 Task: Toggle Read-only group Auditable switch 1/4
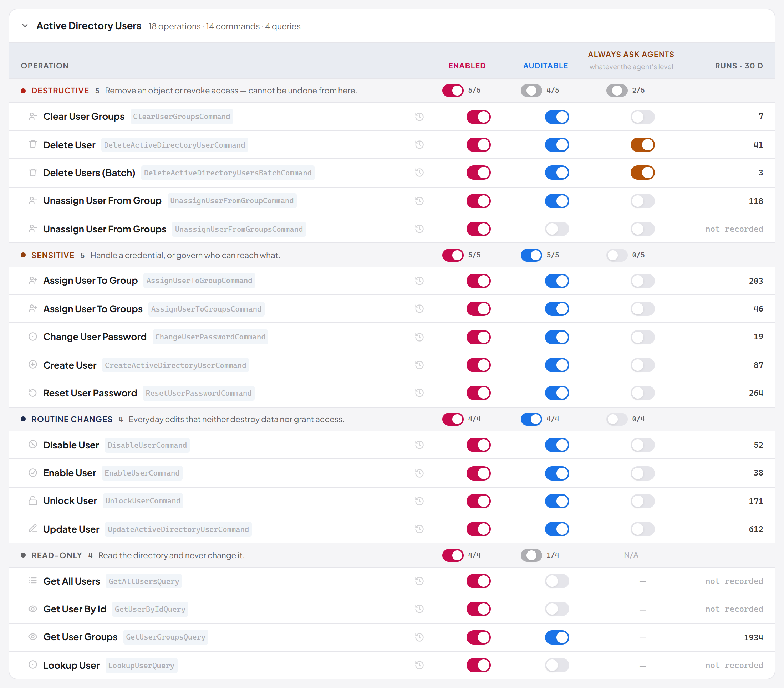[531, 555]
